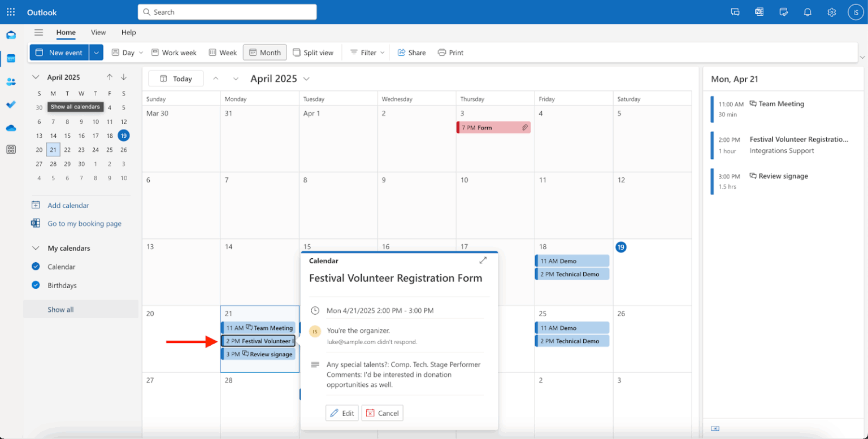Image resolution: width=868 pixels, height=439 pixels.
Task: Click in the Search field
Action: (227, 11)
